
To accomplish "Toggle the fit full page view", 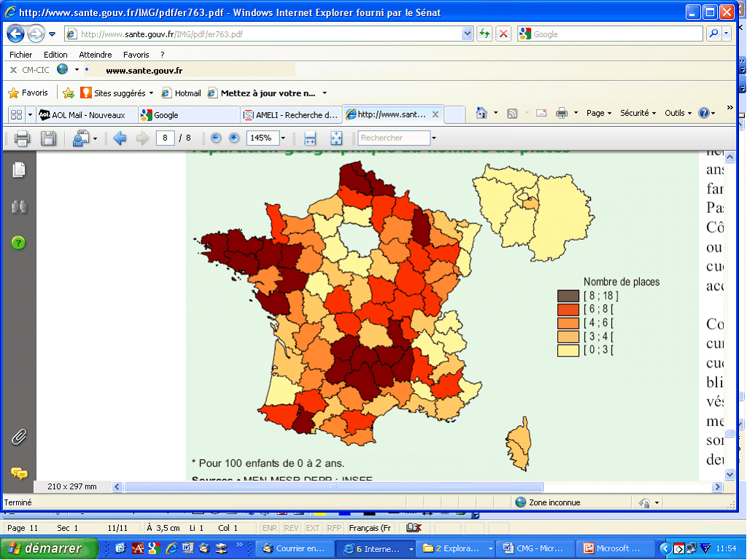I will point(336,138).
